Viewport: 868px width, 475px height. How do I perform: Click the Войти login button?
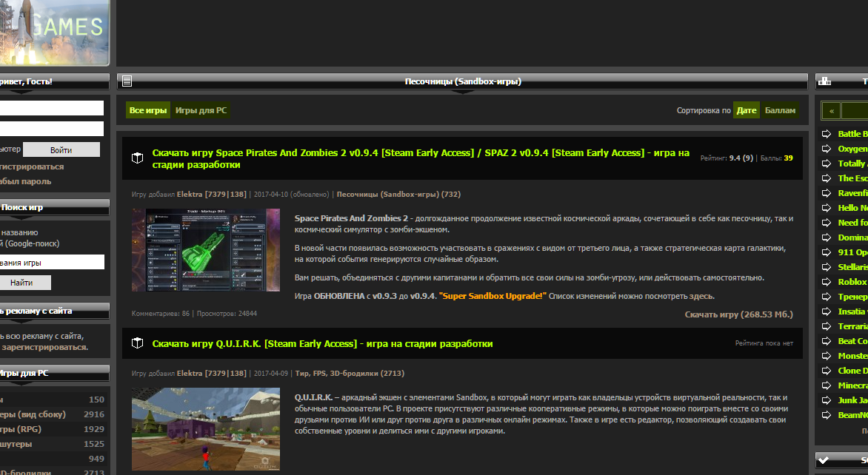click(x=61, y=150)
